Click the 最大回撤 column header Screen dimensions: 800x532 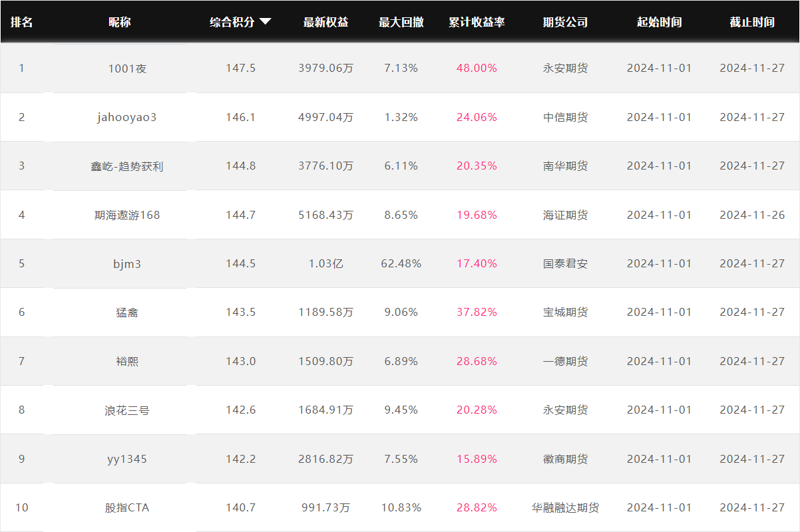pyautogui.click(x=401, y=22)
